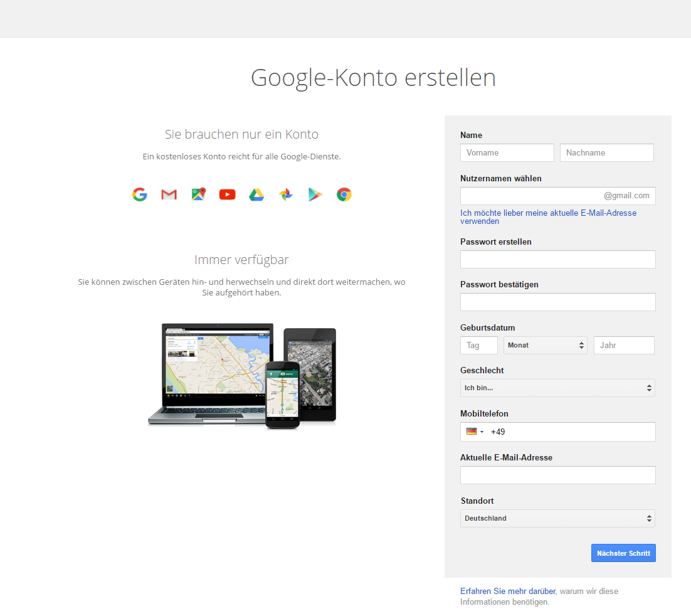The height and width of the screenshot is (616, 691).
Task: Click the Vorname input field
Action: pos(507,152)
